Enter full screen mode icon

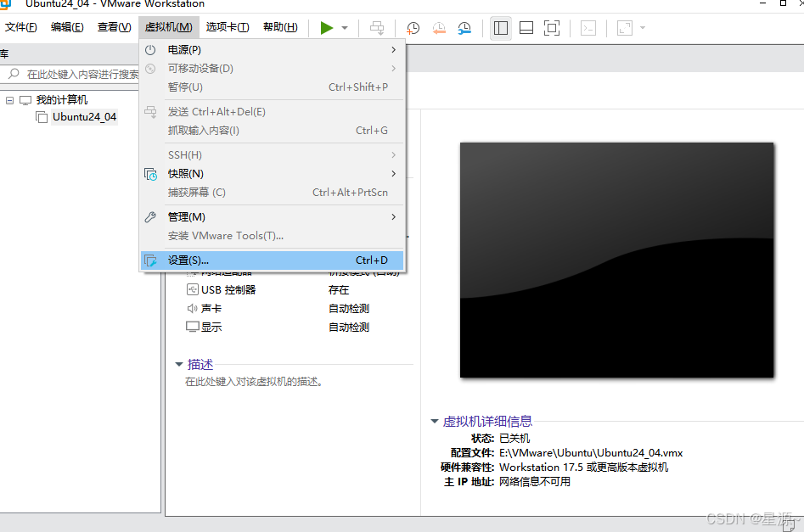point(552,28)
